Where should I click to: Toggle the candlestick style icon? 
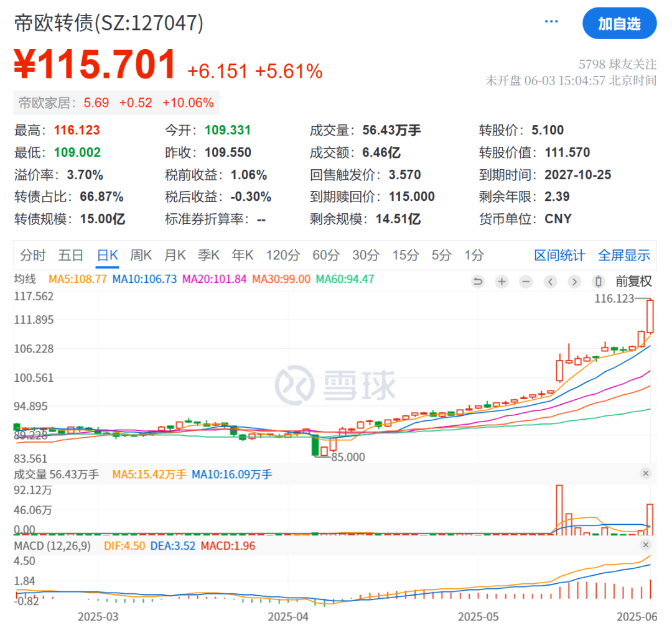tap(599, 282)
